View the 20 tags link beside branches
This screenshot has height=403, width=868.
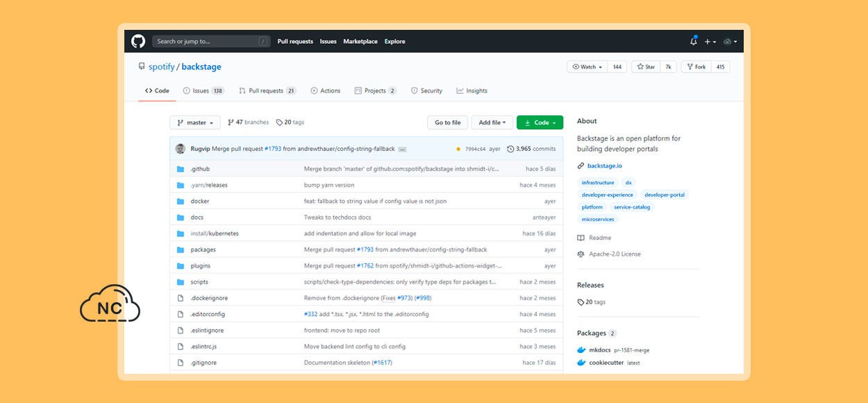290,122
